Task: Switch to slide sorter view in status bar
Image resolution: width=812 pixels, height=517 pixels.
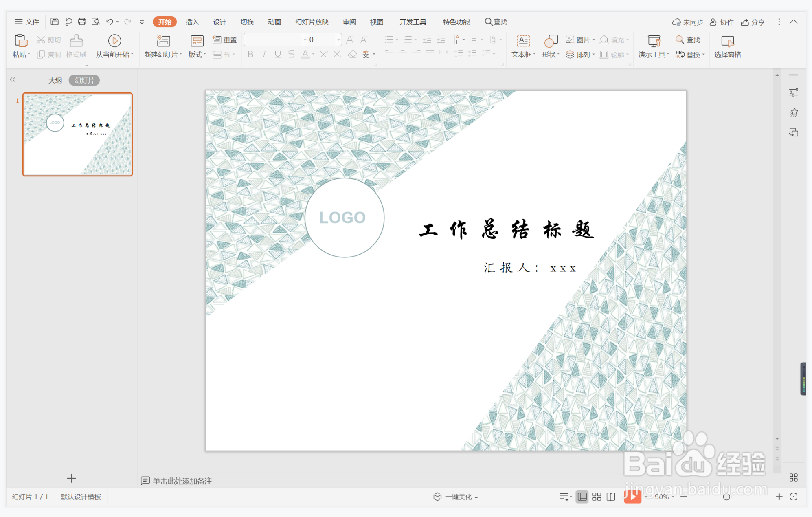Action: tap(597, 497)
